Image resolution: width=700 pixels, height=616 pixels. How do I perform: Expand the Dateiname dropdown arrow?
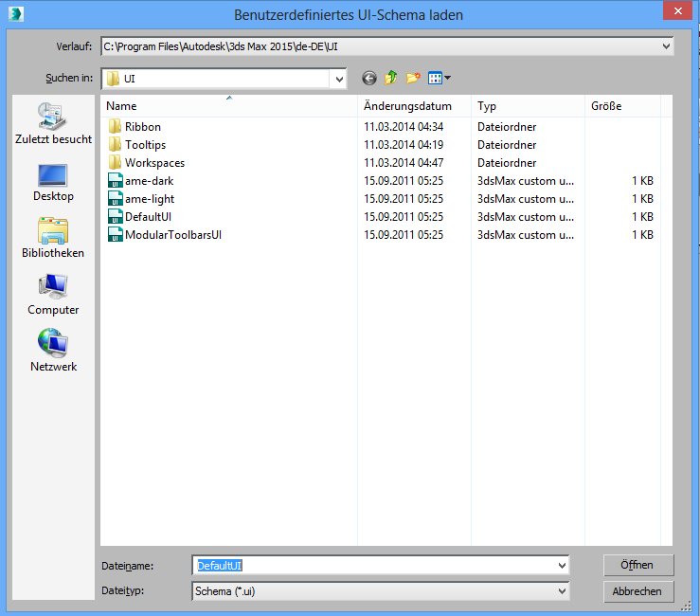pos(562,566)
